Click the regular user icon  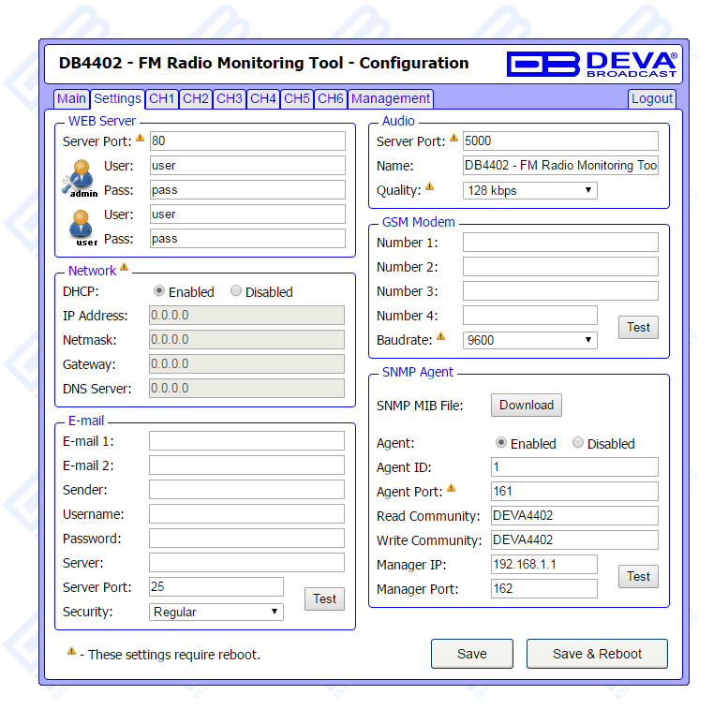click(82, 226)
